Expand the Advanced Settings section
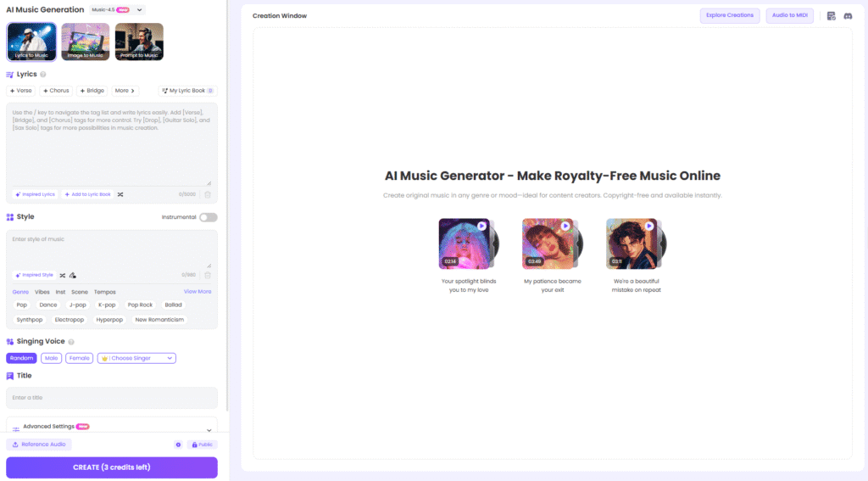Viewport: 868px width, 481px height. pos(209,429)
